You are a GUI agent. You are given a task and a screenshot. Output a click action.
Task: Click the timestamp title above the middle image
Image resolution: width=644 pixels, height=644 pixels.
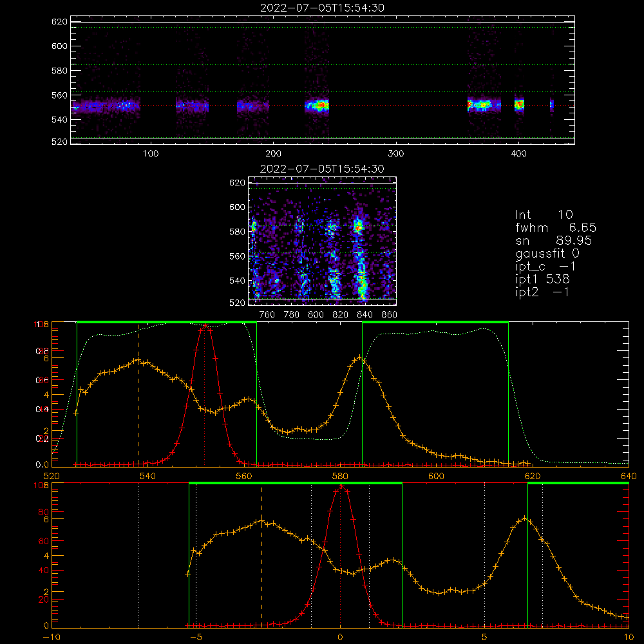point(322,169)
